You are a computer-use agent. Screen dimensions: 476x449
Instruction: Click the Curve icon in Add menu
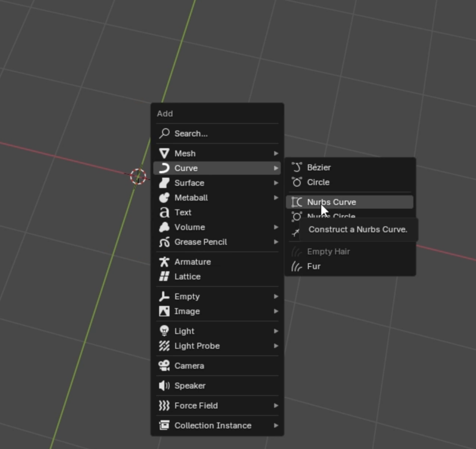(x=164, y=168)
